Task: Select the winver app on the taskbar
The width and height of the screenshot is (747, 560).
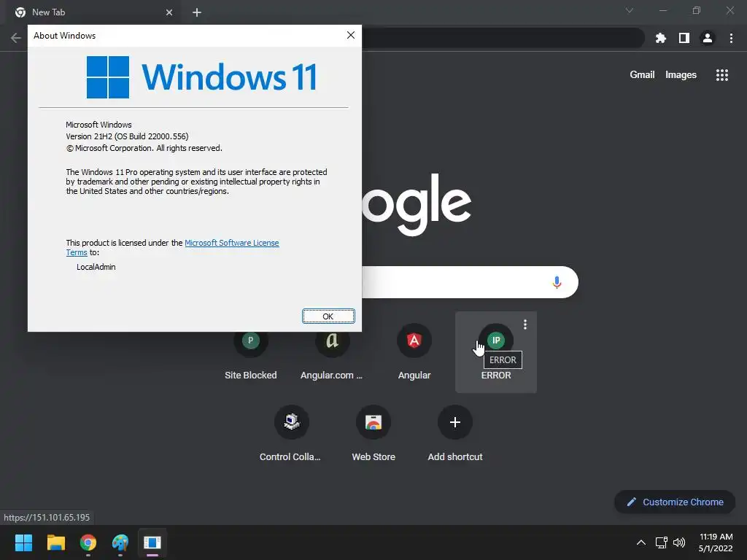Action: click(x=152, y=542)
